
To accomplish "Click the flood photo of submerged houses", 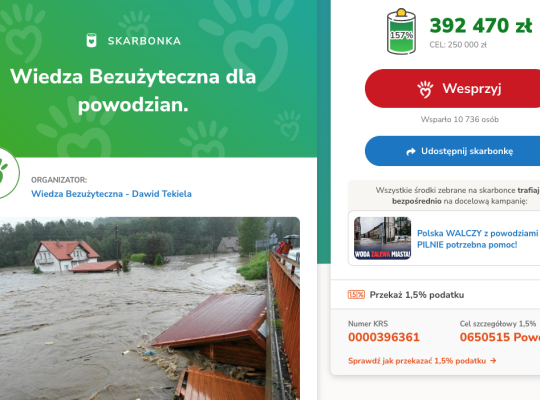I will 150,308.
